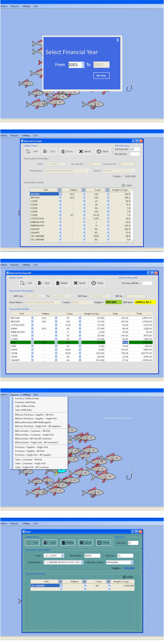Click plus icon beside Fish header, Material Purchase
This screenshot has height=644, width=164.
[x=59, y=190]
